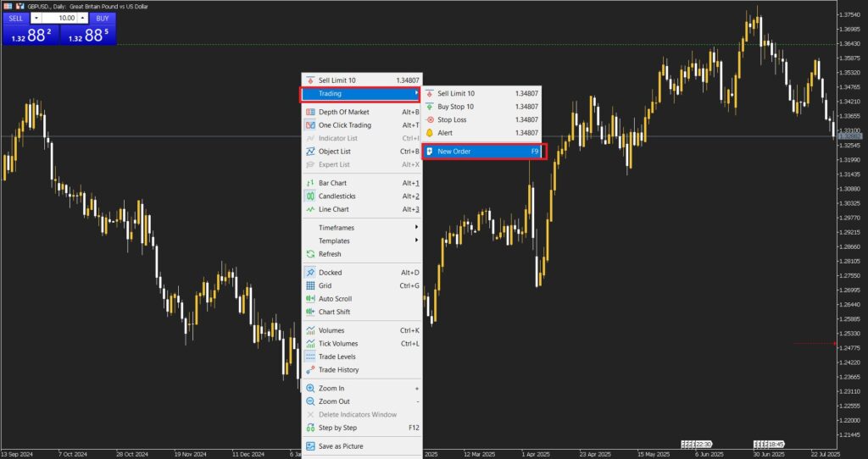Expand the Timeframes submenu

pyautogui.click(x=362, y=228)
